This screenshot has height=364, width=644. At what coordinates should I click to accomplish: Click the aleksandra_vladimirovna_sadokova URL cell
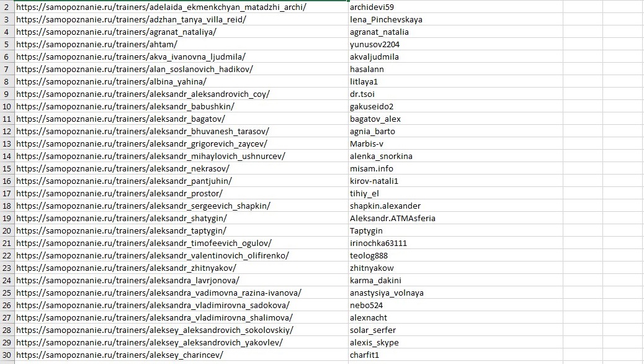click(x=181, y=305)
